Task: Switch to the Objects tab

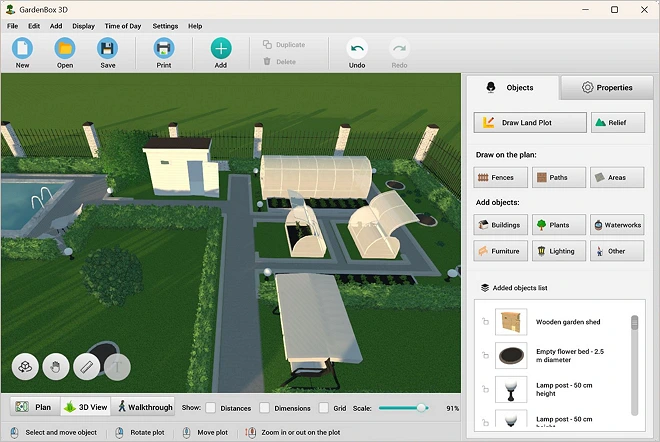Action: coord(513,88)
